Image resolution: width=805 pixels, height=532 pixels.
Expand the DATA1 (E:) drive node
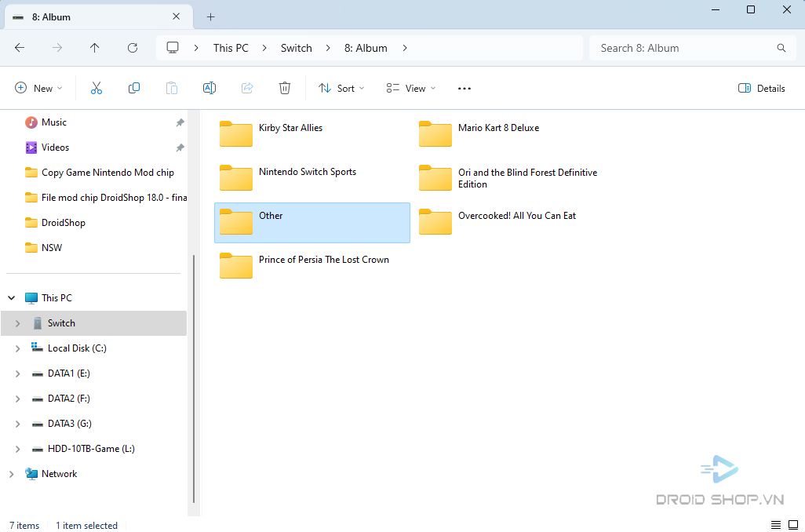pos(17,373)
